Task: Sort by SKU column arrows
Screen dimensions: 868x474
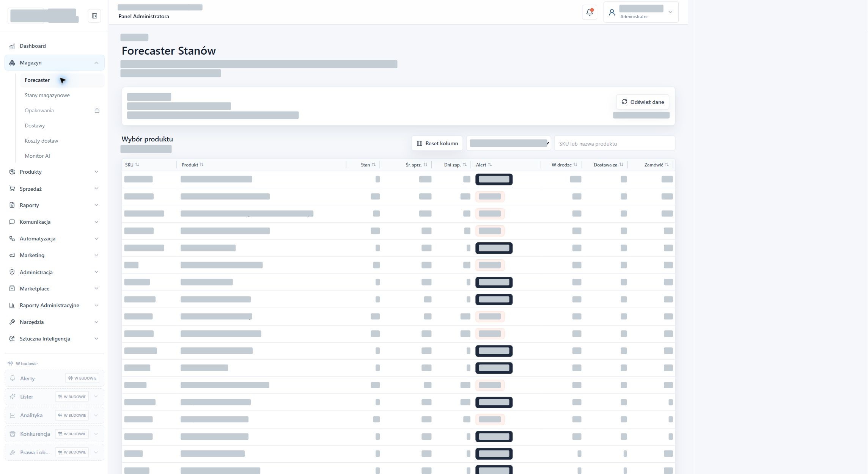Action: click(137, 165)
